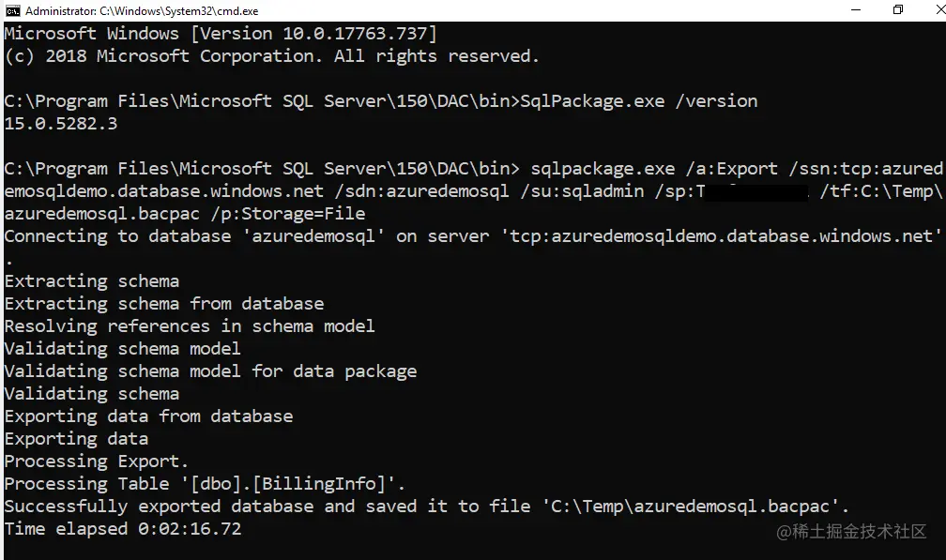The image size is (946, 560).
Task: Select the 'Exporting data from database' line
Action: [148, 416]
